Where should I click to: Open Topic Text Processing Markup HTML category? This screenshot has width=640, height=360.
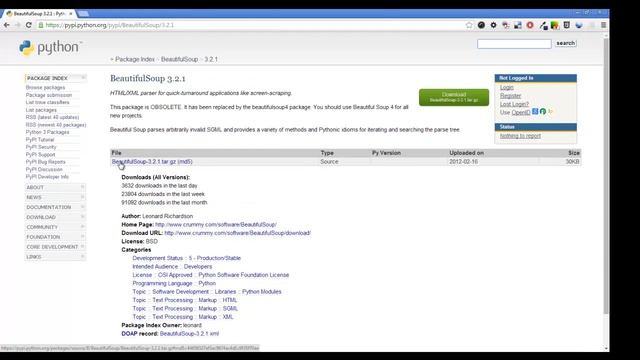(185, 300)
